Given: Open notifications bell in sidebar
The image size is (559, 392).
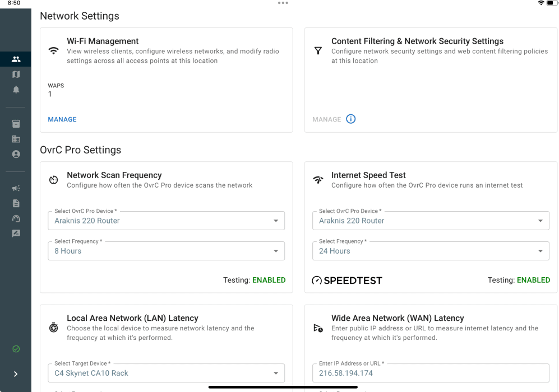Looking at the screenshot, I should (x=16, y=90).
